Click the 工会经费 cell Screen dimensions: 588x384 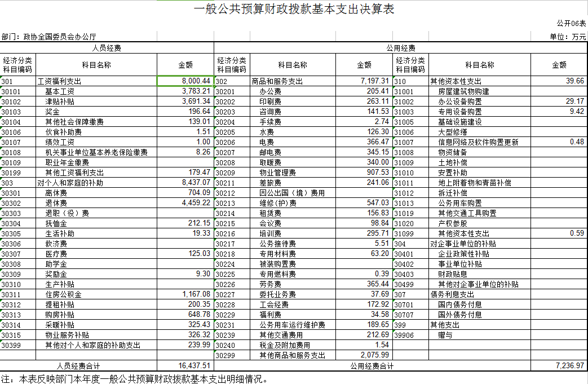[293, 304]
